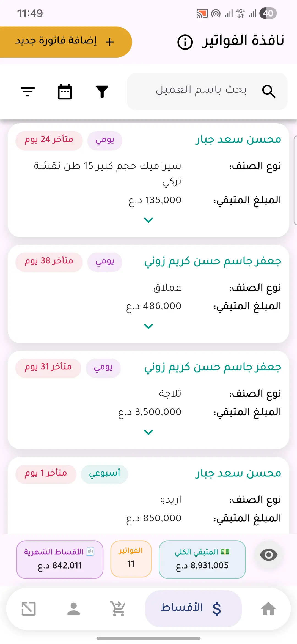
Task: Open the shopping cart tab
Action: [x=118, y=608]
